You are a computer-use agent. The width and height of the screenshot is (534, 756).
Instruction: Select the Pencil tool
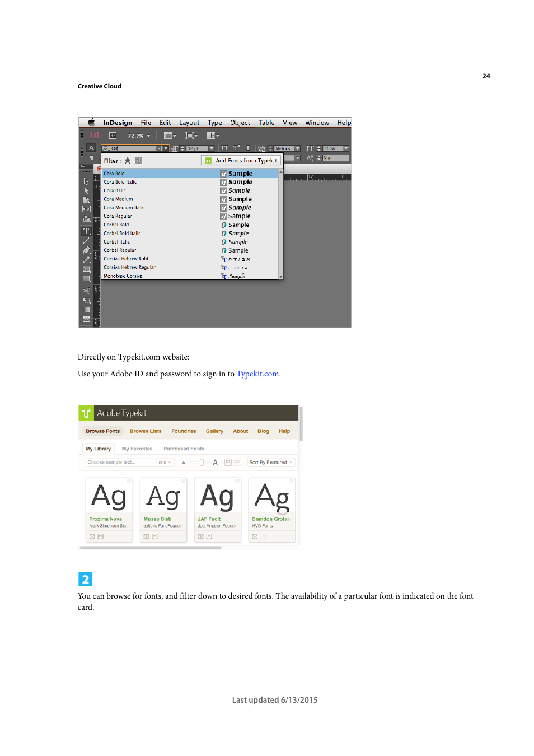(86, 260)
